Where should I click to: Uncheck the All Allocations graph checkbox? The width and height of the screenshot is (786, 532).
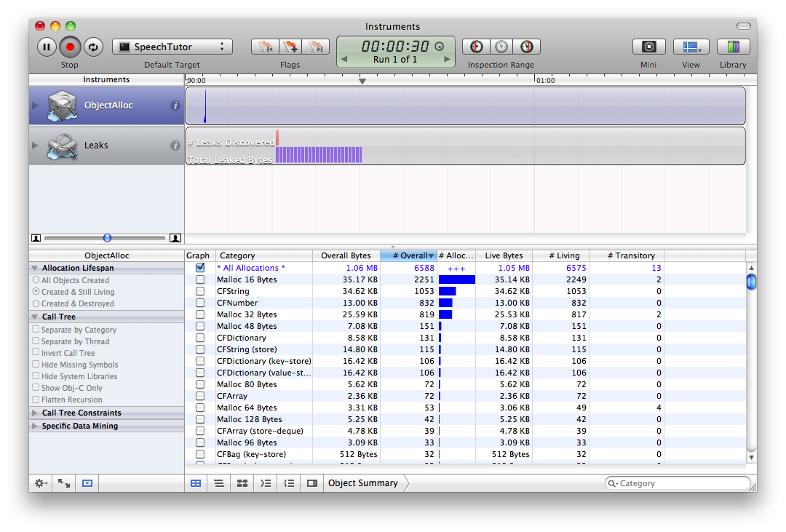point(200,267)
